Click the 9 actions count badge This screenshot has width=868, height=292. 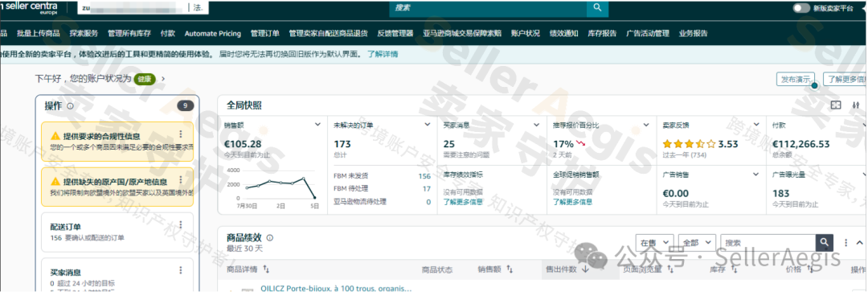[x=185, y=106]
